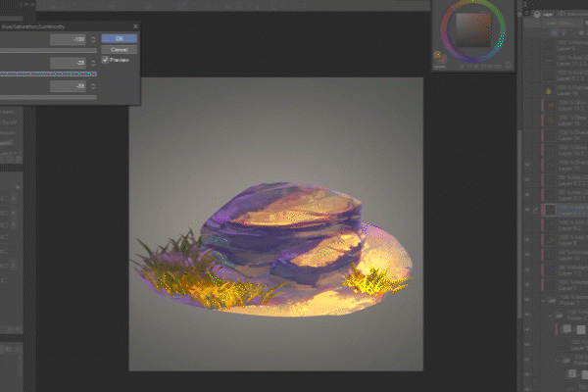Click the saturation value field showing -28

69,63
